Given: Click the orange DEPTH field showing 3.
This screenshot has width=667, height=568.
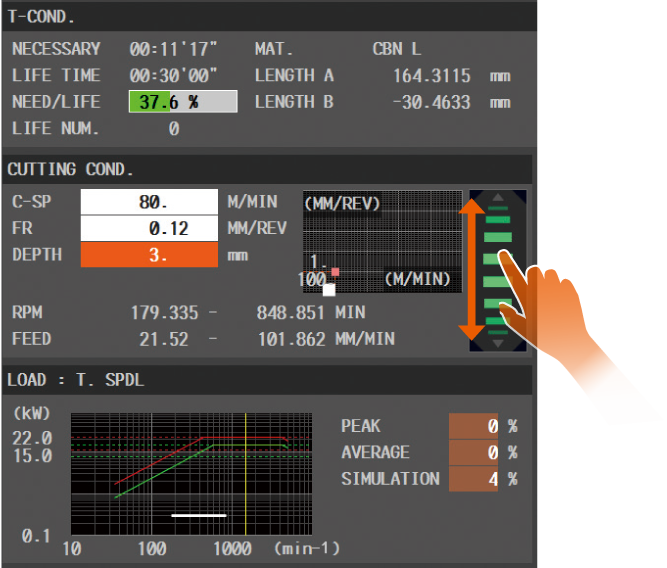Looking at the screenshot, I should point(148,255).
